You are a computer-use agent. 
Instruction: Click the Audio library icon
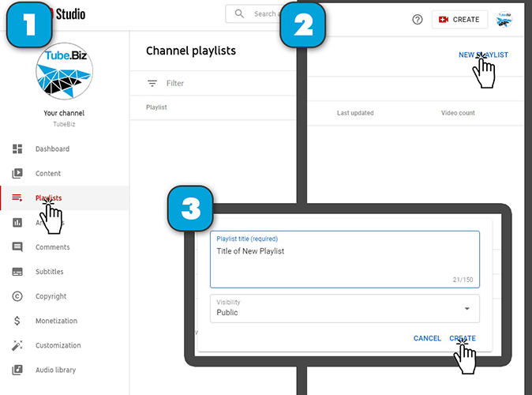coord(17,370)
